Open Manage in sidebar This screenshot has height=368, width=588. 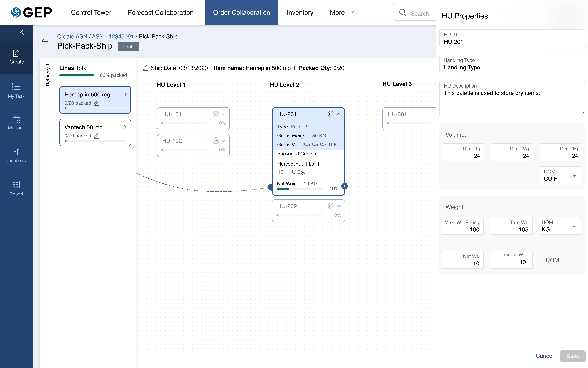click(x=16, y=123)
